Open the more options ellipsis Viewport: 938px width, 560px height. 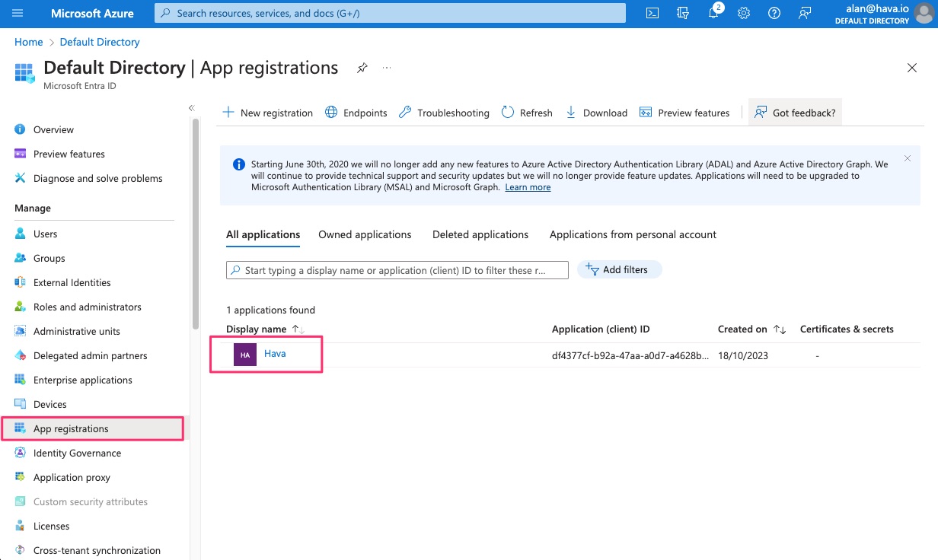[x=387, y=68]
